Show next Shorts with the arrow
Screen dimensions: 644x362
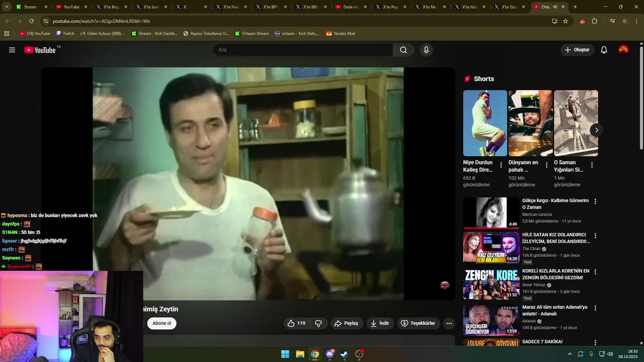[596, 130]
